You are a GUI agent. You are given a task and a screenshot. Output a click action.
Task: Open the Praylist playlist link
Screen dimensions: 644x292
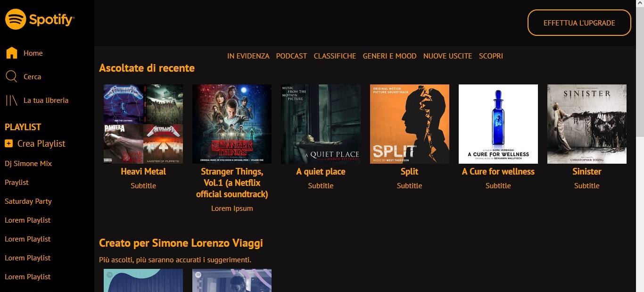click(x=17, y=182)
